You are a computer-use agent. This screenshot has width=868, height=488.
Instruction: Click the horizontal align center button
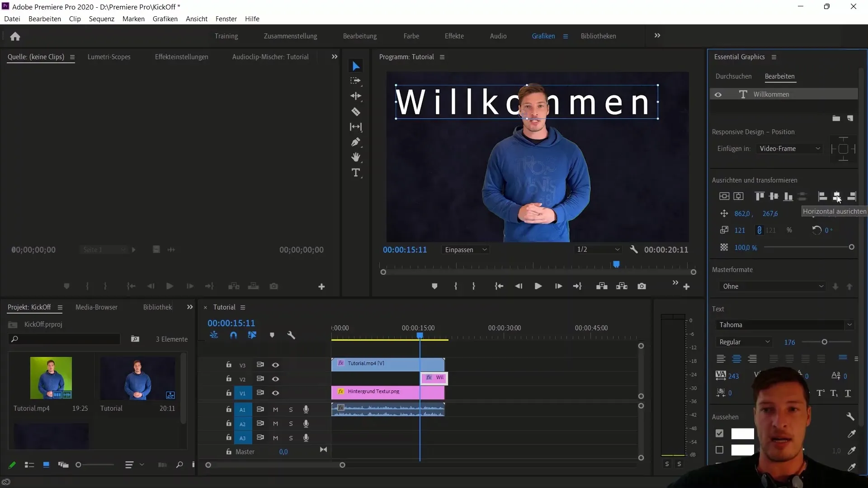(838, 197)
